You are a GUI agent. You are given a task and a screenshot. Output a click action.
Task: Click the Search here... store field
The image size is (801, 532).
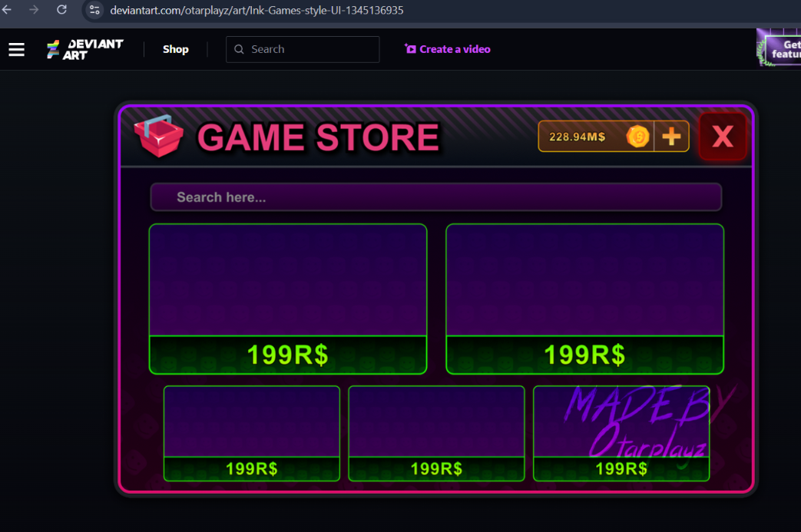(x=435, y=197)
